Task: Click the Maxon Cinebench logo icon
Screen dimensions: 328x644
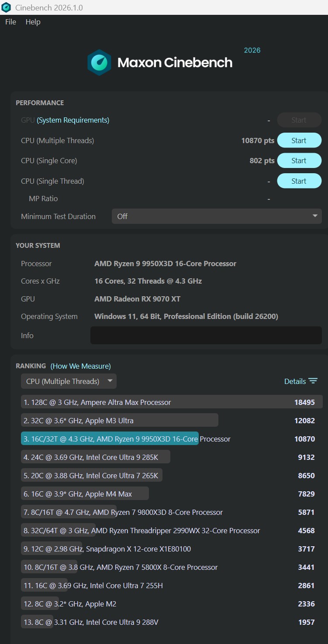Action: 99,62
